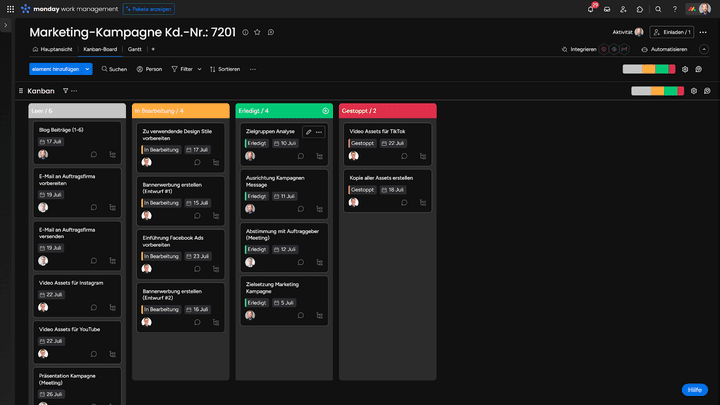Viewport: 720px width, 405px height.
Task: Click Automatisieren button
Action: (x=664, y=49)
